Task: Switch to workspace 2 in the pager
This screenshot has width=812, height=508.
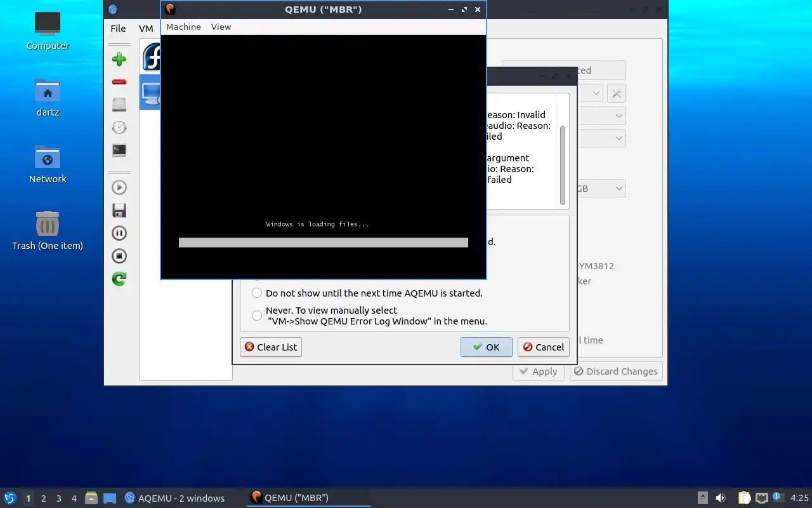Action: coord(44,498)
